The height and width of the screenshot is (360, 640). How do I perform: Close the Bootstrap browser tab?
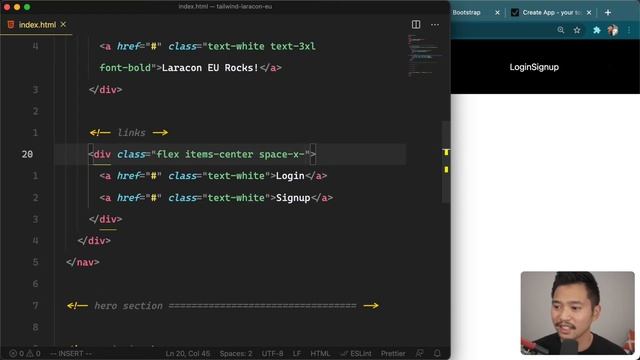[x=497, y=13]
